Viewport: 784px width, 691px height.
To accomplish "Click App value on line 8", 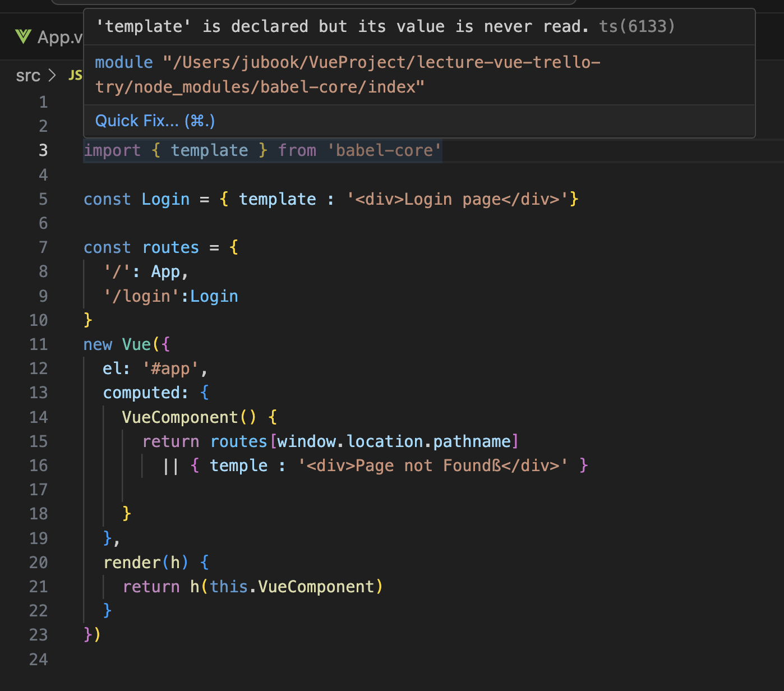I will pyautogui.click(x=165, y=271).
